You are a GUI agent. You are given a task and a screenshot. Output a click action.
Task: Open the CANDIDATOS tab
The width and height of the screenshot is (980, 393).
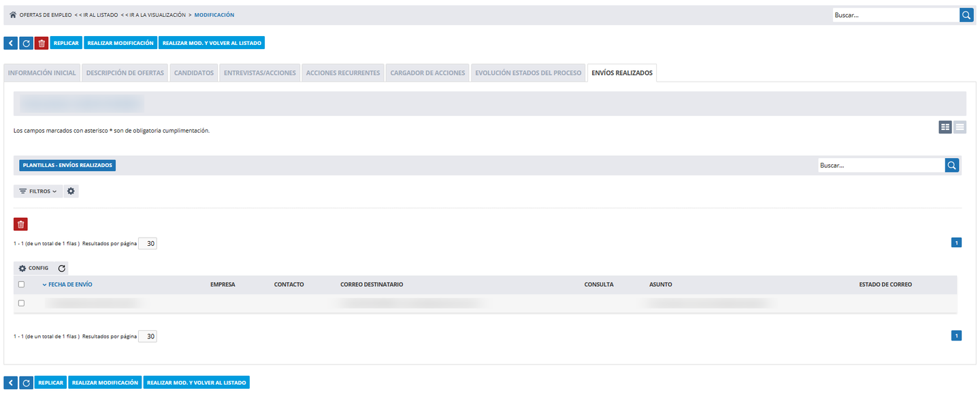(194, 73)
